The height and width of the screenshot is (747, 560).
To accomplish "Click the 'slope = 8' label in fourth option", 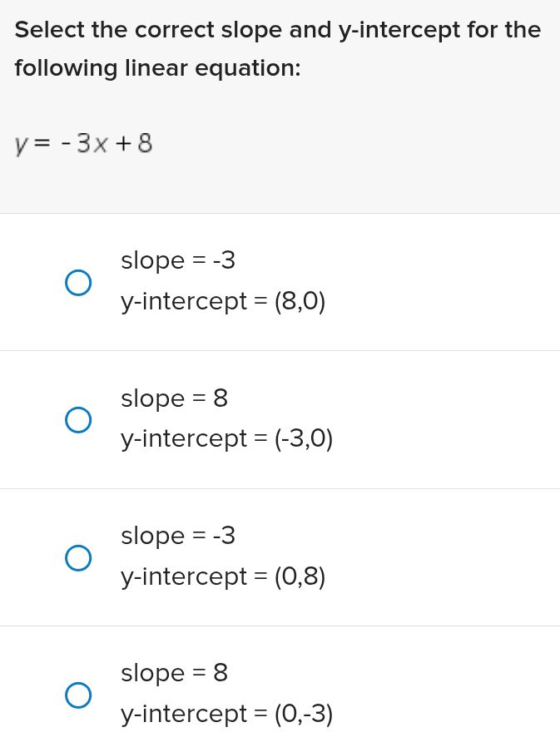I will tap(173, 673).
